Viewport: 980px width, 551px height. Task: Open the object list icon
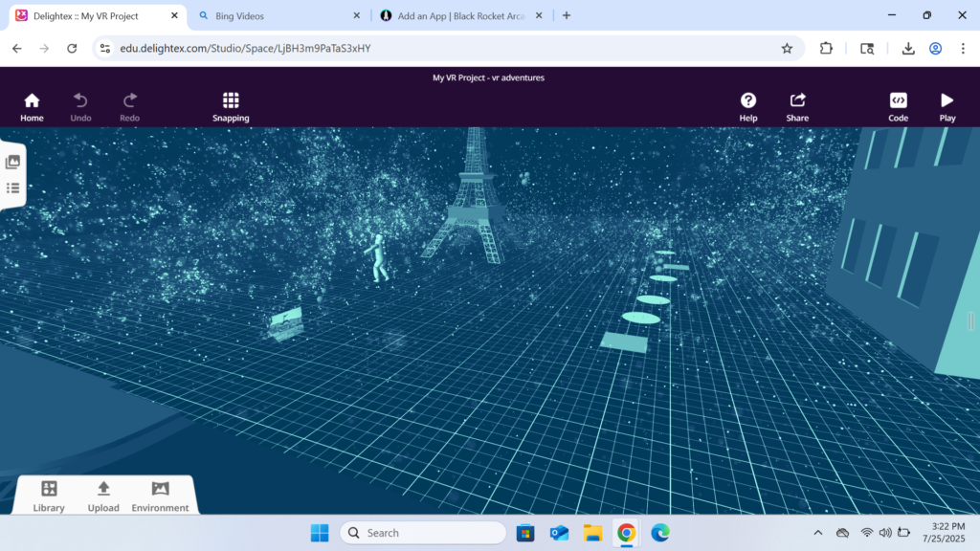tap(12, 188)
